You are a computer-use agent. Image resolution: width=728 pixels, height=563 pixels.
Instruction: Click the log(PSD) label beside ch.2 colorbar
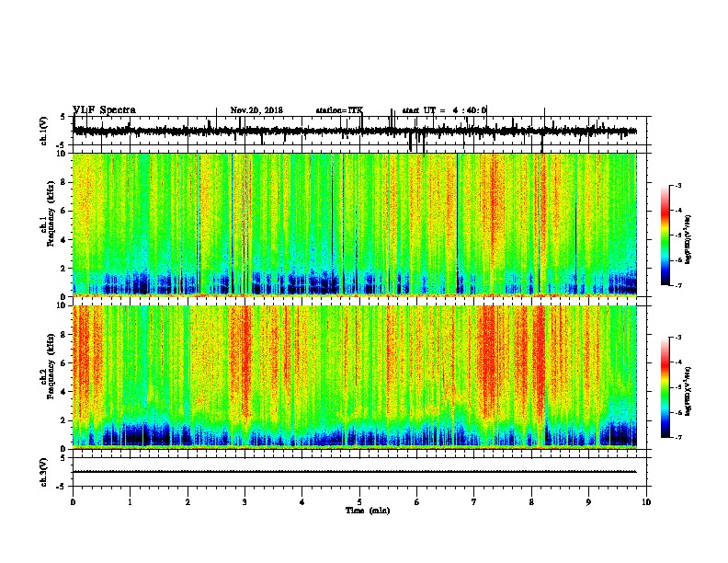point(688,391)
